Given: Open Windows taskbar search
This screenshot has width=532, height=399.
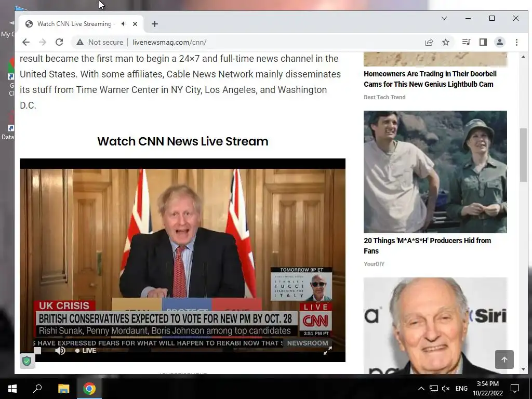Looking at the screenshot, I should tap(37, 389).
